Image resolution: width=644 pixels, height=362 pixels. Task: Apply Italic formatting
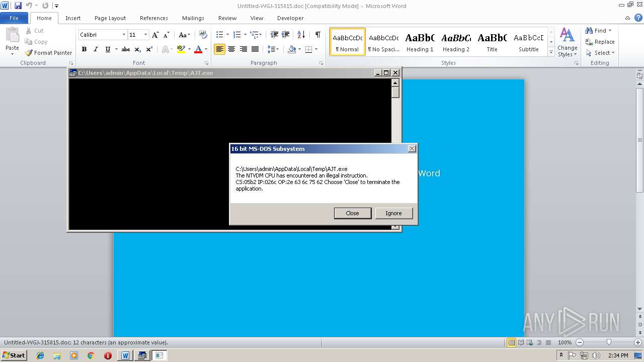point(96,49)
